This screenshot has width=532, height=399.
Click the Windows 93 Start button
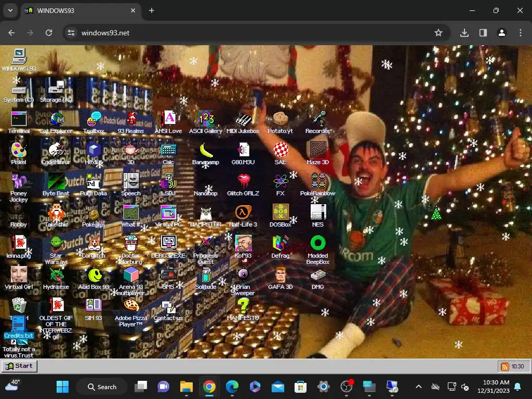(19, 366)
